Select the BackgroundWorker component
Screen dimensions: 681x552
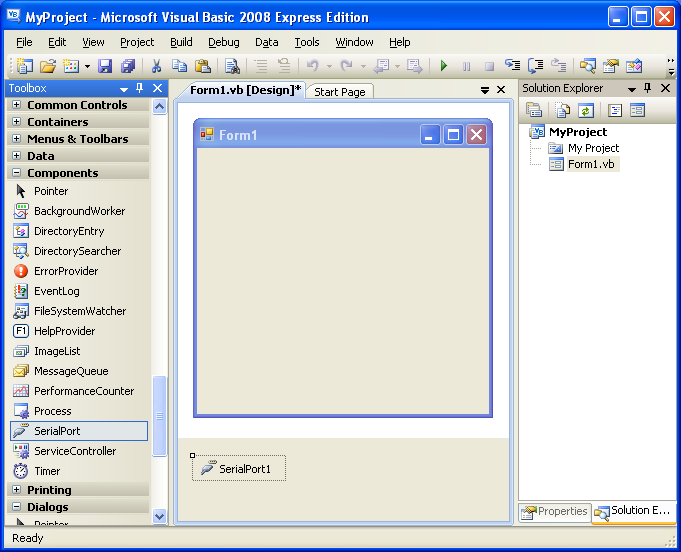point(79,211)
